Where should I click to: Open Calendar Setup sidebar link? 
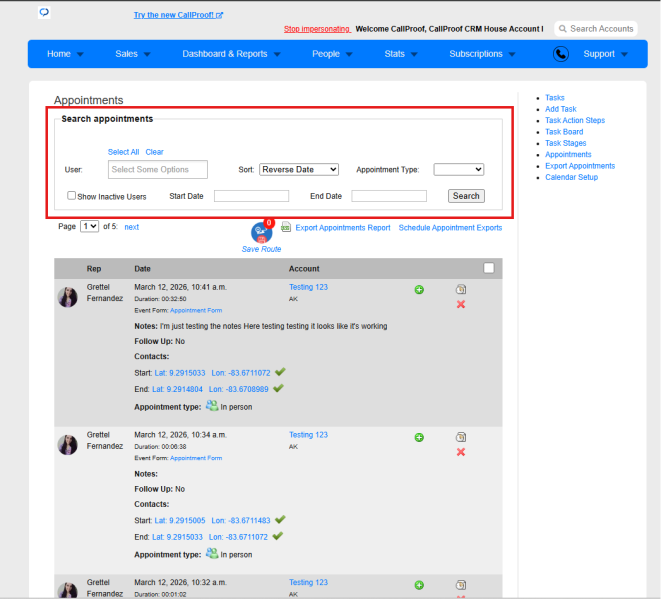tap(571, 177)
